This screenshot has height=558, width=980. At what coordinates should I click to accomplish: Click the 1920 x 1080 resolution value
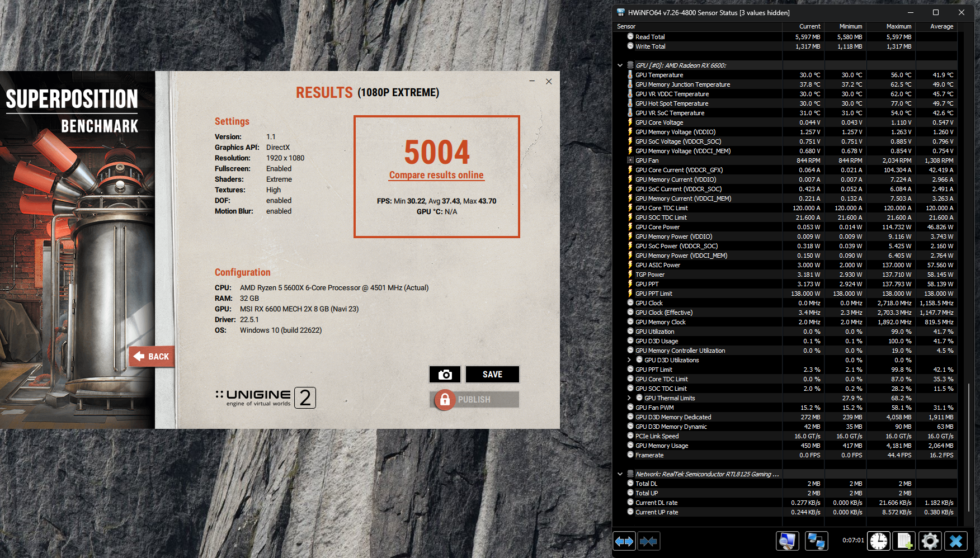point(285,158)
